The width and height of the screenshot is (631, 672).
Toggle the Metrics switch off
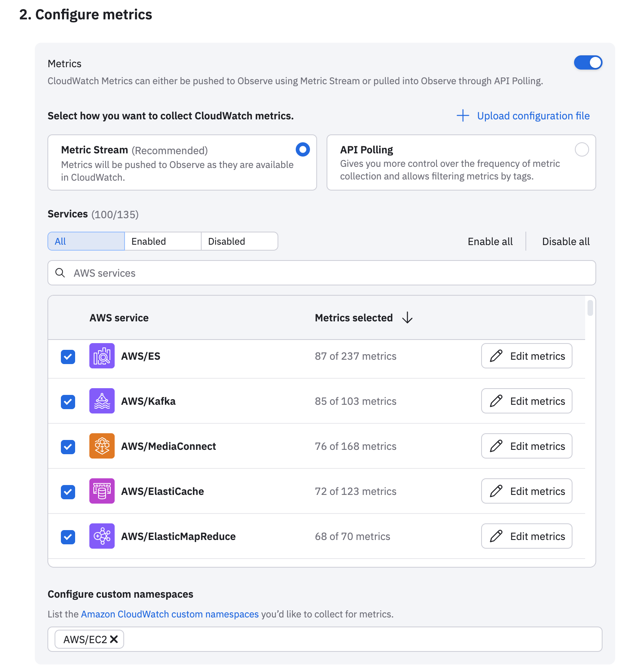point(588,62)
